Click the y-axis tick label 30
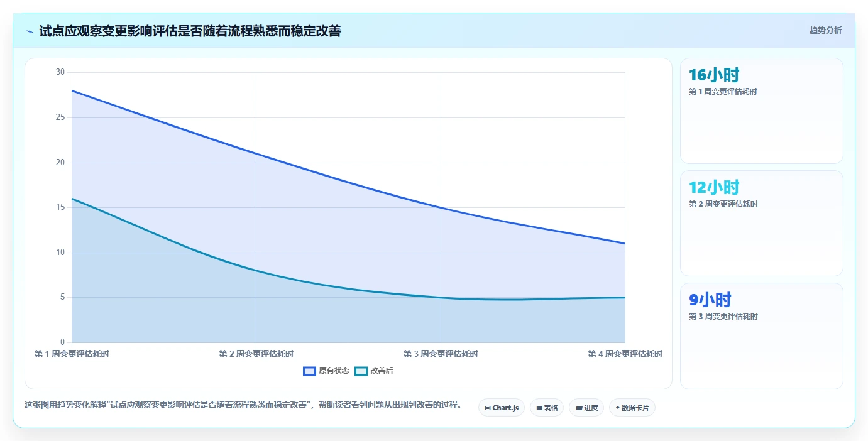 tap(60, 72)
